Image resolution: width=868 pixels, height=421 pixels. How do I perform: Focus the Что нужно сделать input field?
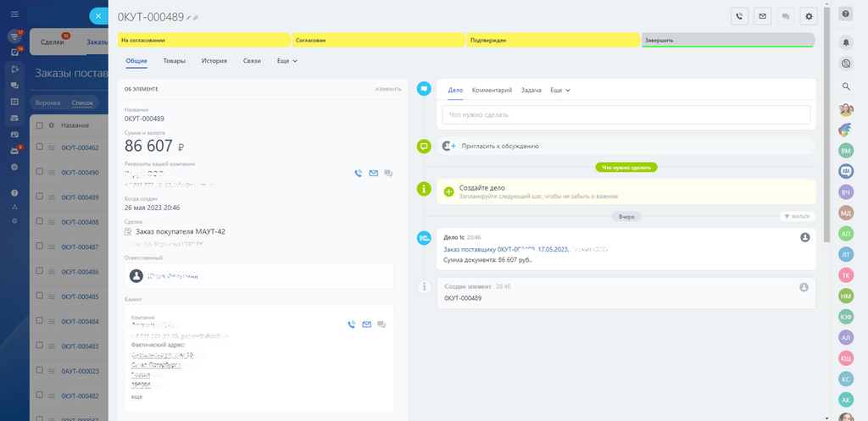click(626, 114)
